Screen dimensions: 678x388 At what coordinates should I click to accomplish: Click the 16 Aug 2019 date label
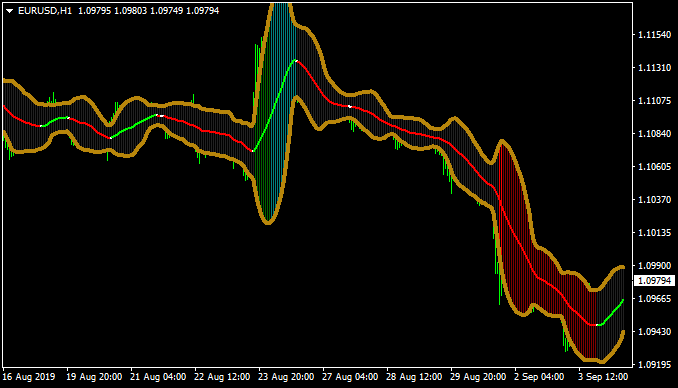tap(29, 377)
